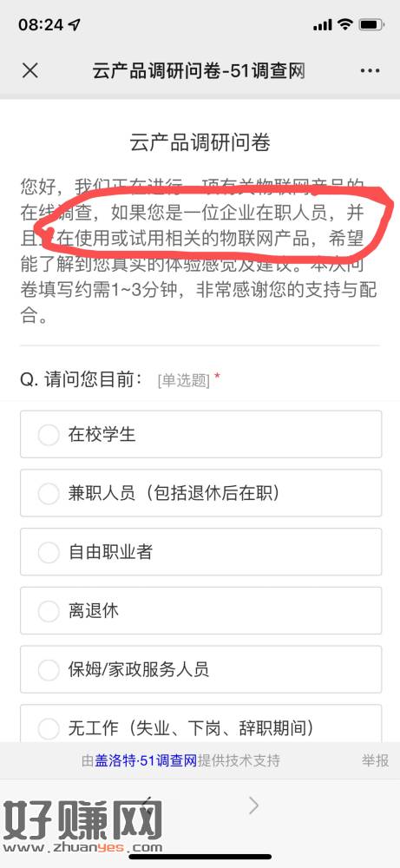Select the 在校学生 radio option
The width and height of the screenshot is (400, 868).
point(200,435)
